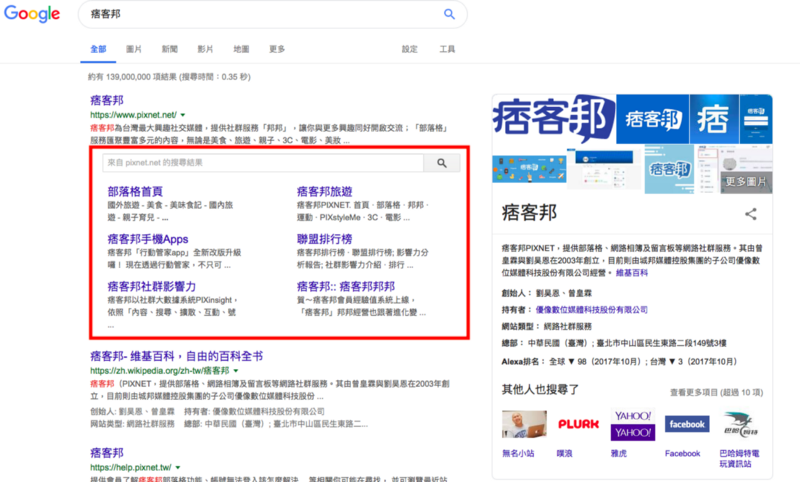Click the 無名小站 text link
The height and width of the screenshot is (482, 800).
518,453
